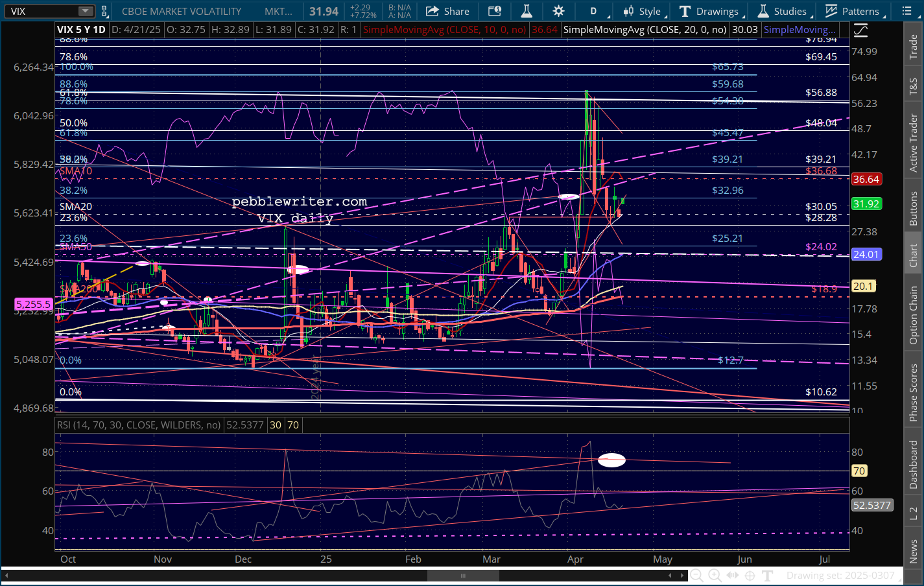Open the Active Trader side tab

click(914, 143)
